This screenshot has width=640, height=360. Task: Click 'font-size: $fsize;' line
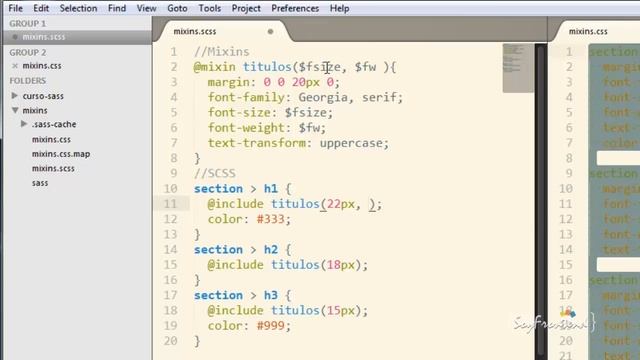point(270,113)
